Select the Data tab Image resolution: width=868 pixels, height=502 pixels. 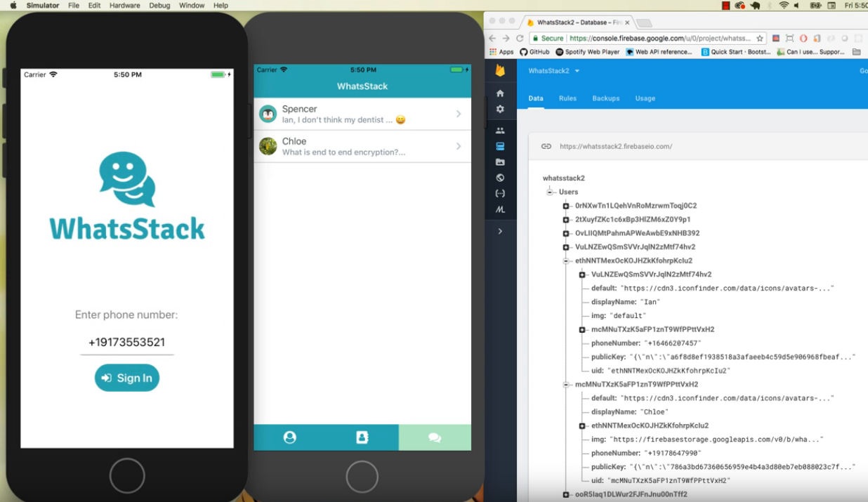click(536, 98)
